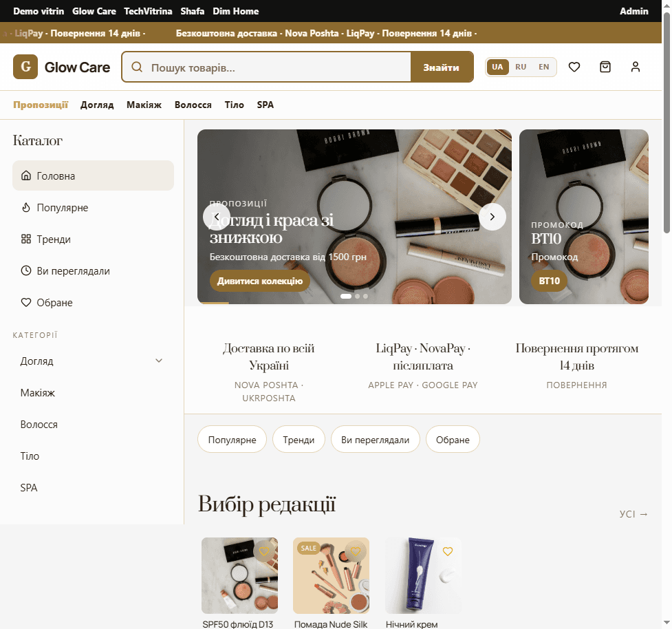
Task: Click Дивитися колекцію banner button
Action: [x=260, y=281]
